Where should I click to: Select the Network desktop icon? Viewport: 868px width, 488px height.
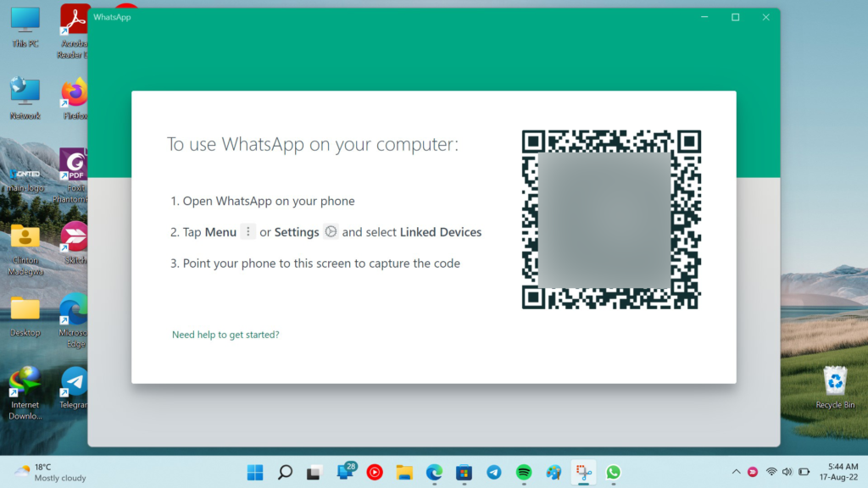(x=25, y=98)
